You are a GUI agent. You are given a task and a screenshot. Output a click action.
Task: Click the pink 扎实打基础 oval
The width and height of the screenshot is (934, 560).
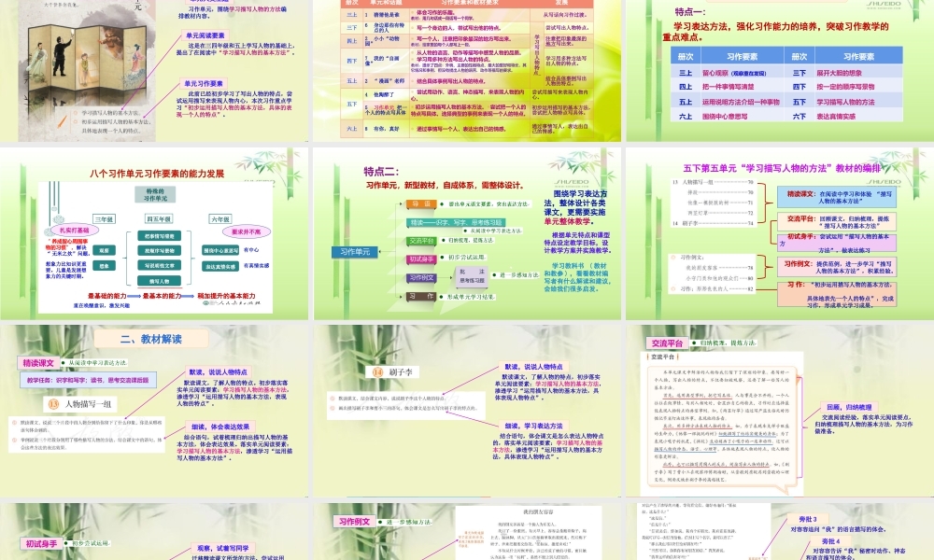coord(74,231)
